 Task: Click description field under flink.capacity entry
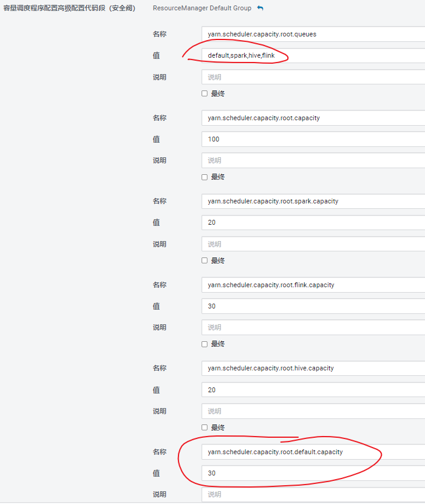pyautogui.click(x=313, y=327)
